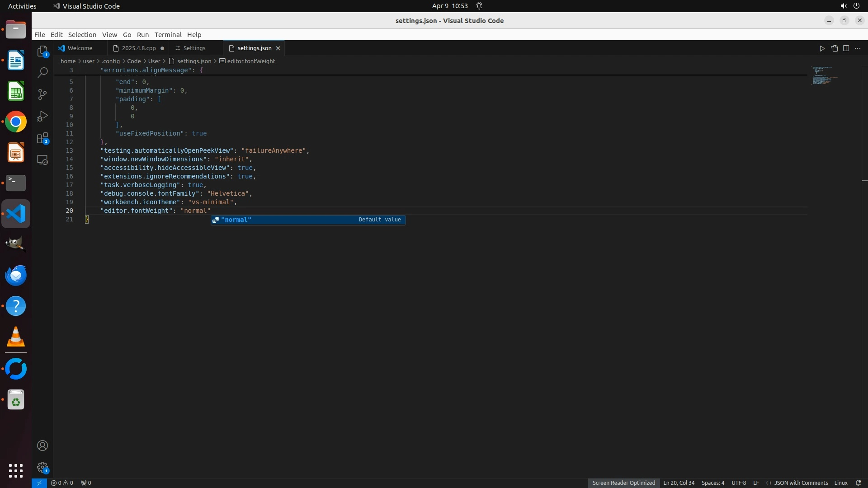
Task: Open the Extensions view icon
Action: (42, 138)
